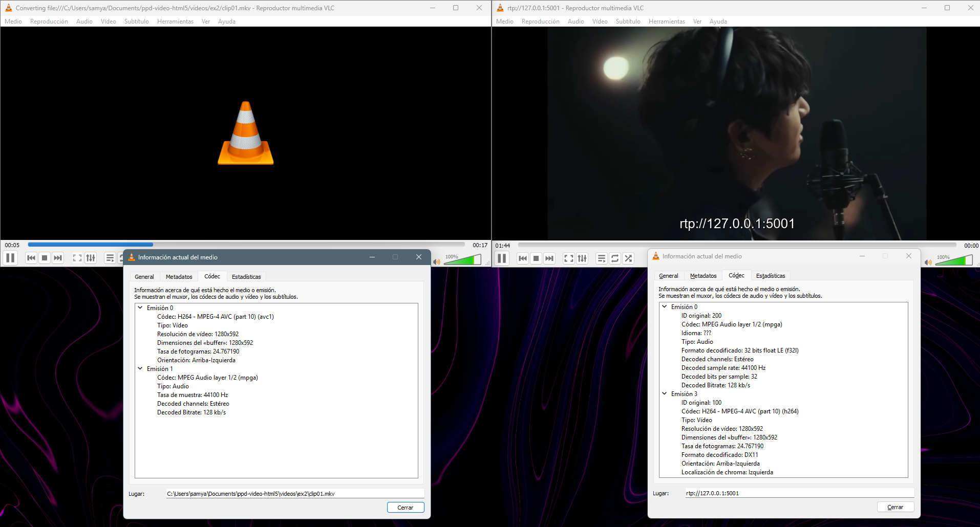
Task: Click Cerrar in the left info dialog
Action: pos(406,508)
